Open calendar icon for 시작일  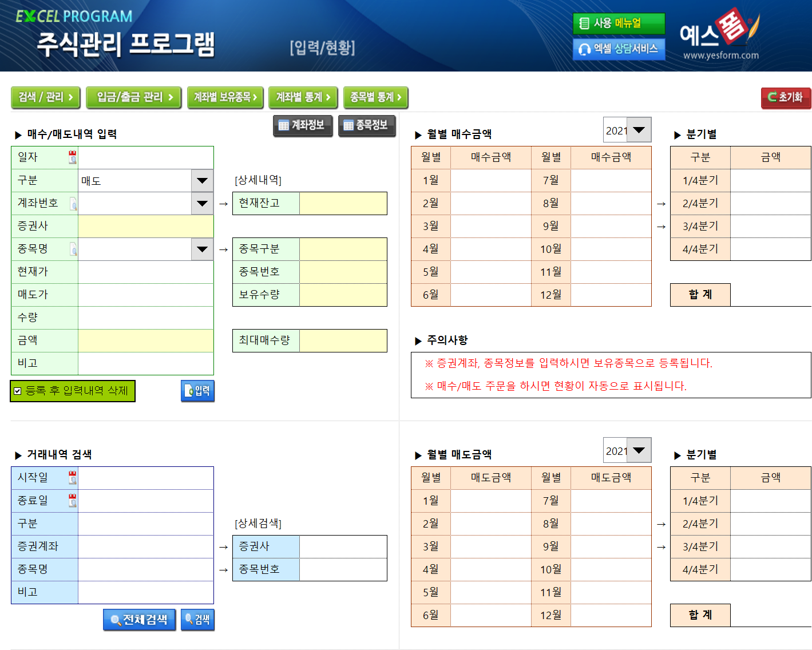(72, 478)
